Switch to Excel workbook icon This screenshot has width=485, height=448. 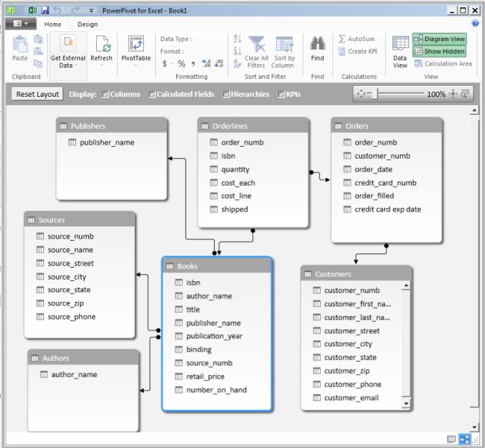pos(33,10)
